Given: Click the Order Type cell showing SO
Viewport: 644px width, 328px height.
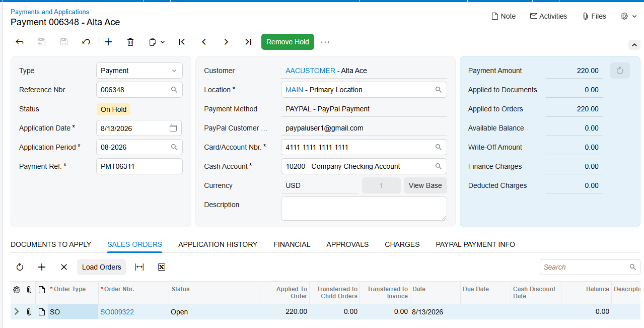Looking at the screenshot, I should [x=73, y=312].
